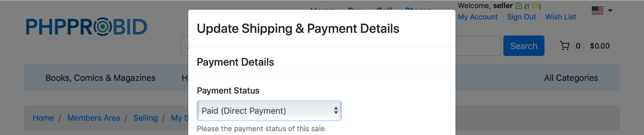Click the US flag language icon
The image size is (644, 135).
(x=598, y=10)
